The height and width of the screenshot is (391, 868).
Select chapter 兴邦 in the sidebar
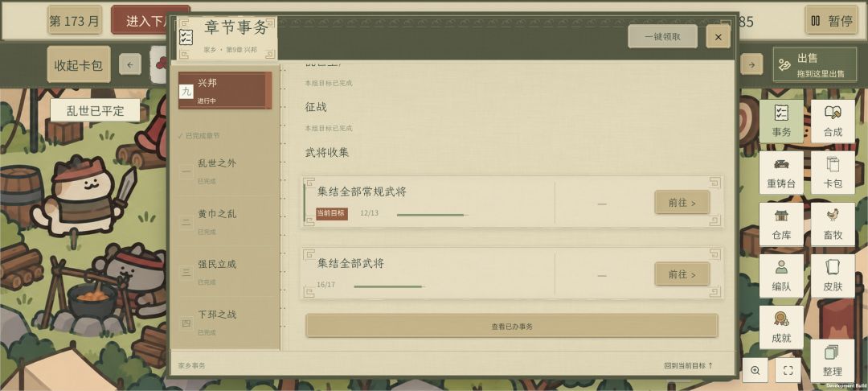pos(225,90)
